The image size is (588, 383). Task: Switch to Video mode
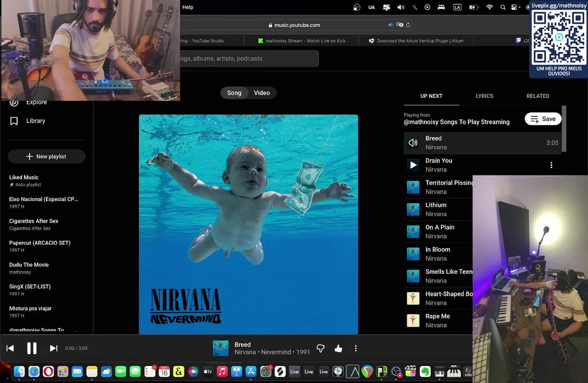coord(262,93)
